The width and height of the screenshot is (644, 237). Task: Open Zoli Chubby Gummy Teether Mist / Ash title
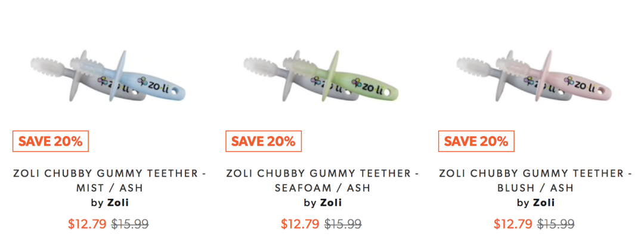click(110, 181)
